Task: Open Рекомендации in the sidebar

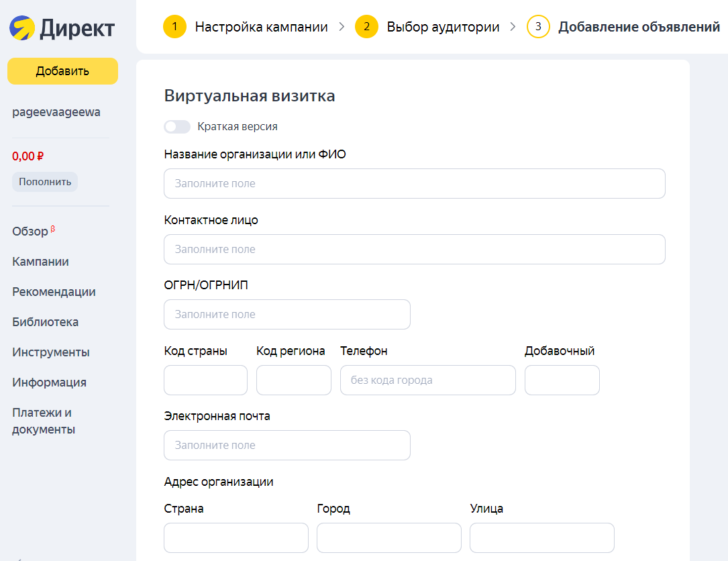Action: coord(54,292)
